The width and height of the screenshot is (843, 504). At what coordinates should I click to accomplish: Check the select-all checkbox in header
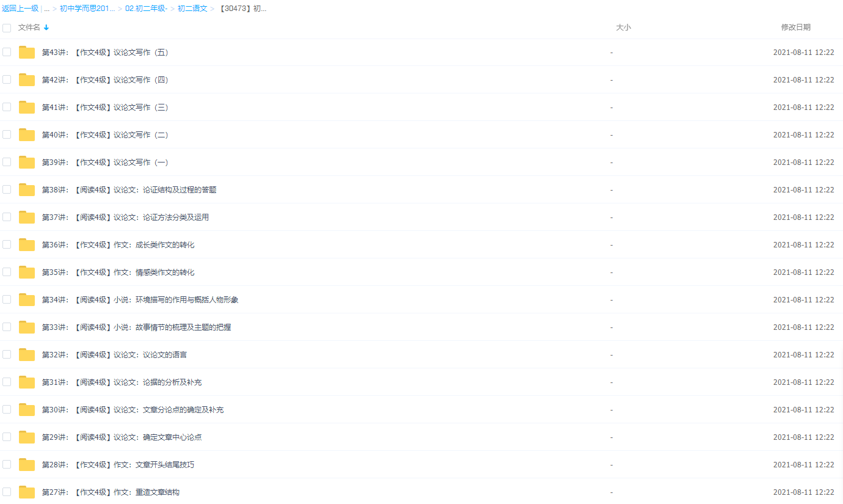[x=7, y=27]
